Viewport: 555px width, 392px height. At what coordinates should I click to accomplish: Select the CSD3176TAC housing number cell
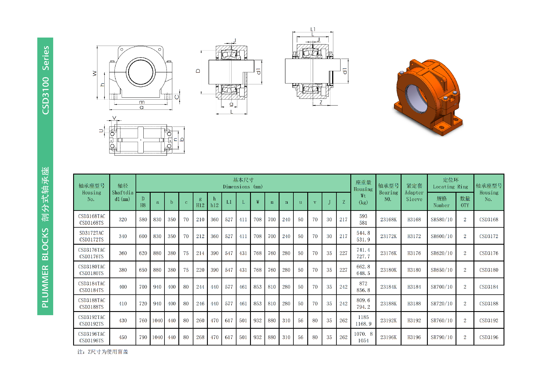[x=92, y=253]
